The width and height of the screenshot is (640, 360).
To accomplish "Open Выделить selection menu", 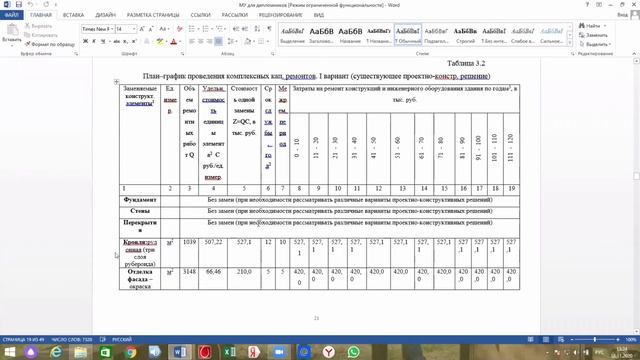I will (595, 44).
